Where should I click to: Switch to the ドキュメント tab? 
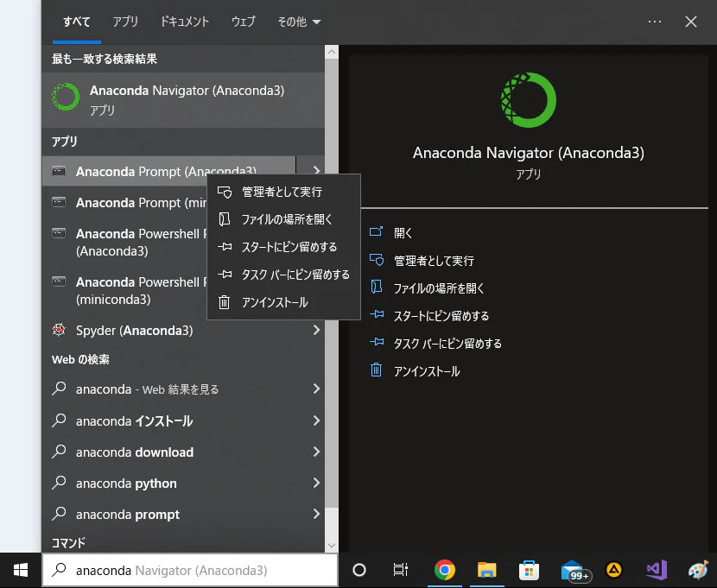tap(184, 22)
